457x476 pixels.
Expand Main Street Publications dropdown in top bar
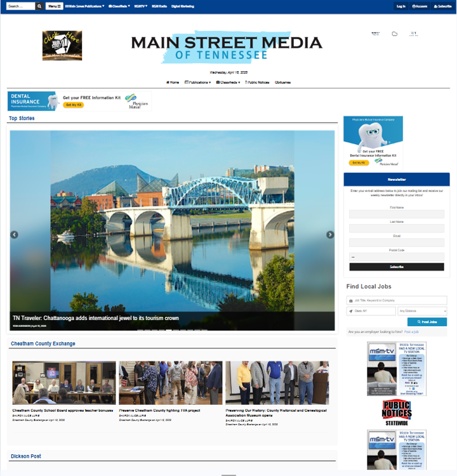[x=84, y=6]
